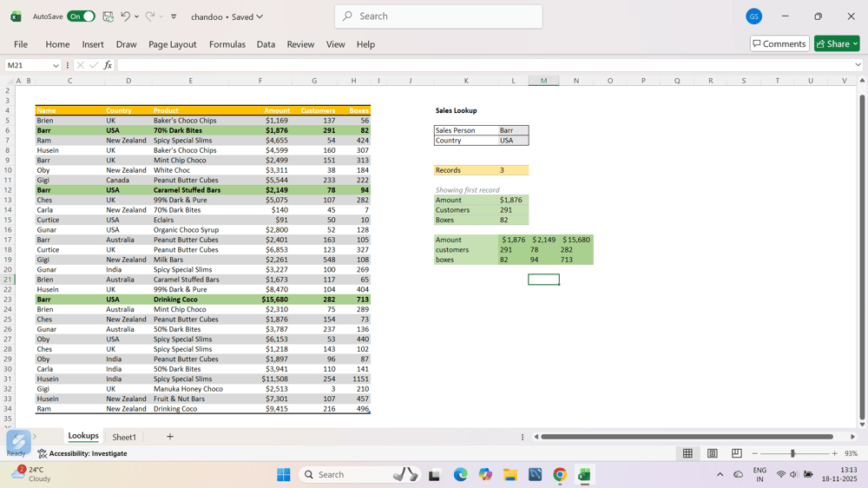Switch to the Lookups sheet tab

[83, 436]
